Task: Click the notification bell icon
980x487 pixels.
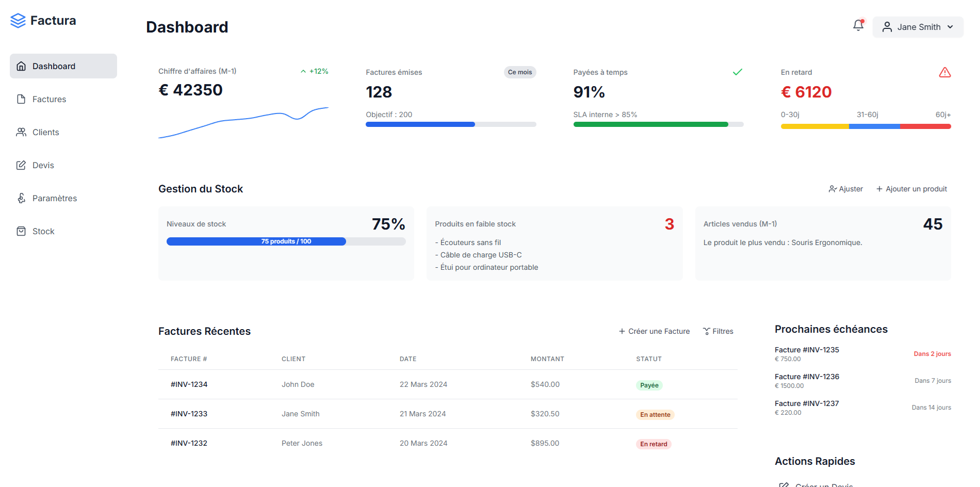Action: click(858, 25)
